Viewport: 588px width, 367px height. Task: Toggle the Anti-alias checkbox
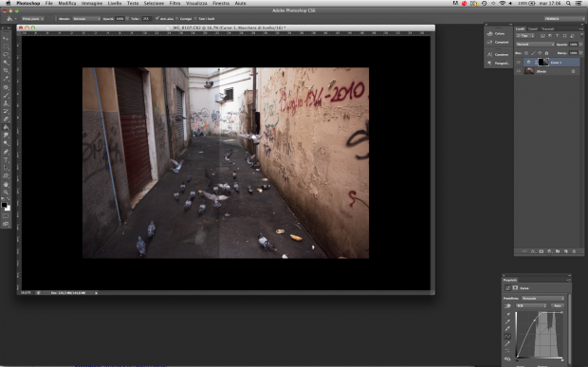[157, 18]
